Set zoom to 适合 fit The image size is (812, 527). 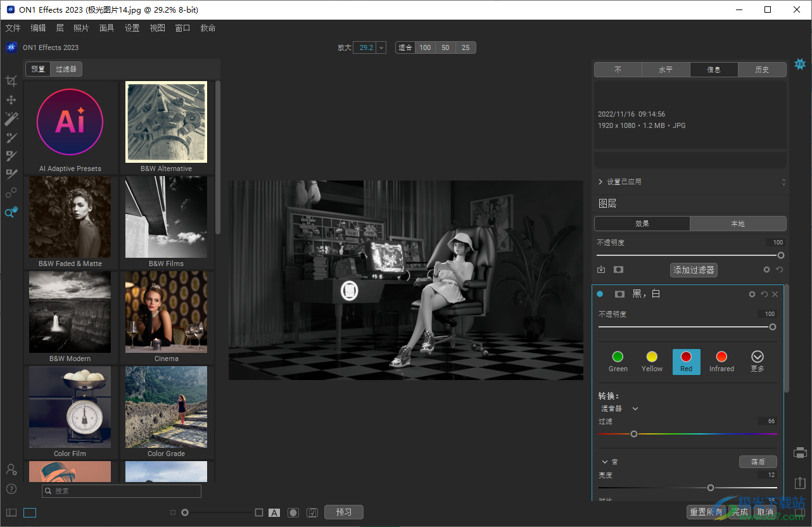tap(405, 48)
